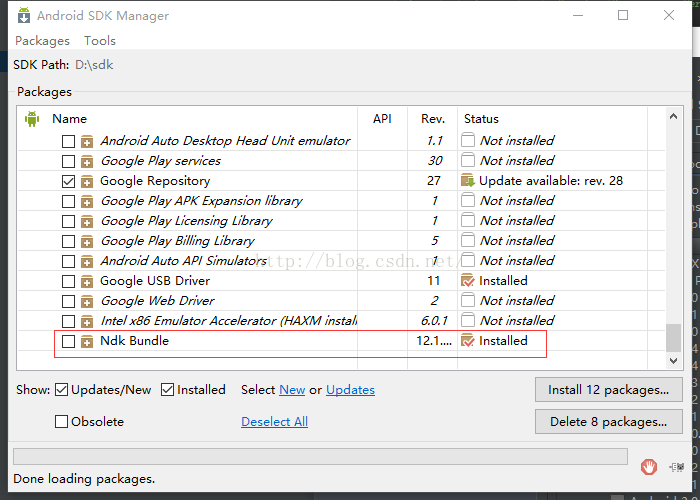Uncheck the Google Repository checkbox

68,181
